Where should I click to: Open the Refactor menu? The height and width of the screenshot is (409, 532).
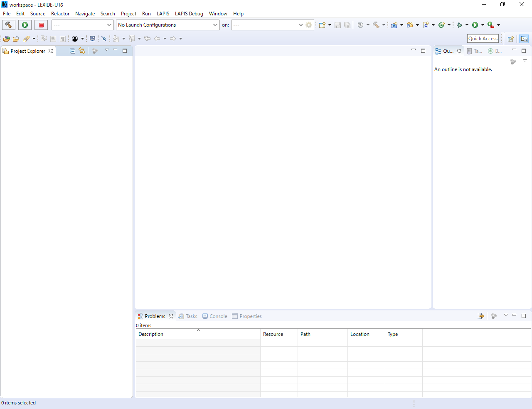point(60,14)
